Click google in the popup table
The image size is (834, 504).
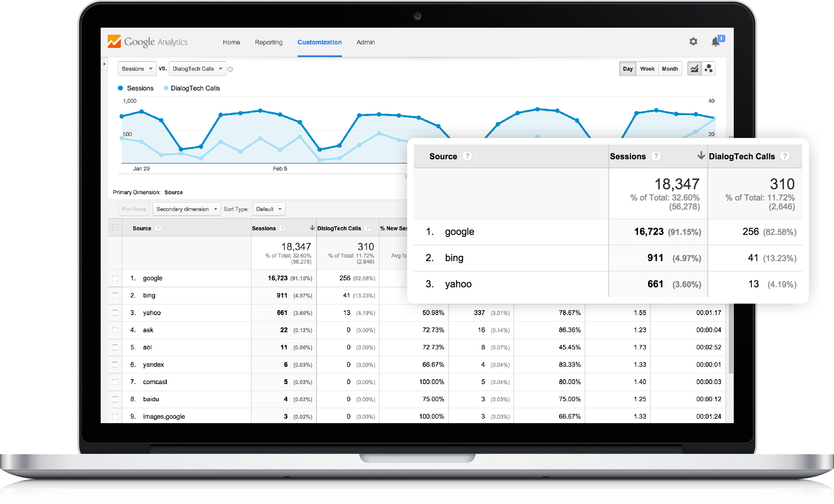point(459,232)
